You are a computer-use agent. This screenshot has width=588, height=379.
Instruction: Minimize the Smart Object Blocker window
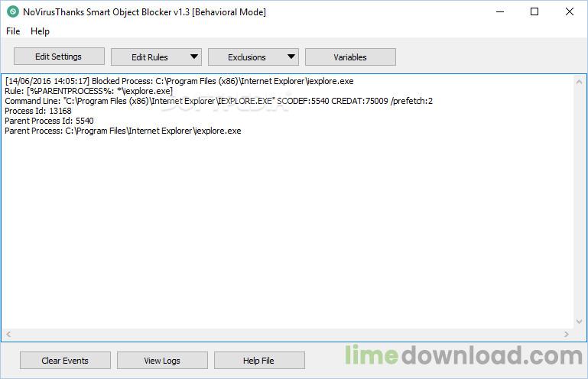[x=500, y=11]
